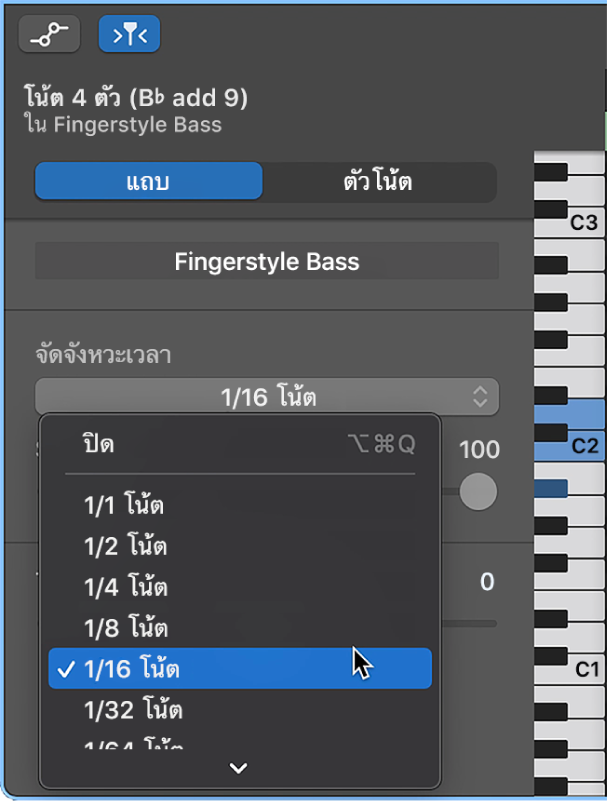This screenshot has width=609, height=803.
Task: Open the จัดจังหวะเวลา quantize dropdown
Action: [x=266, y=397]
